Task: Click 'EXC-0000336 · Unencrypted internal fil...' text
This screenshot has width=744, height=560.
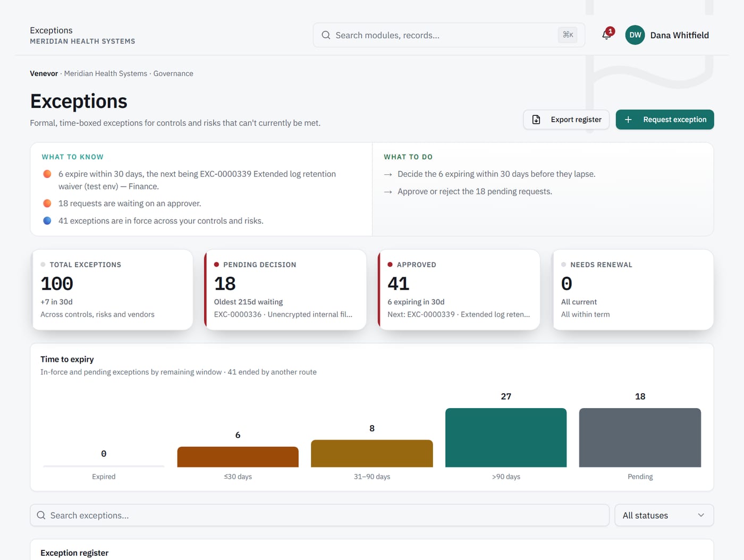Action: pyautogui.click(x=283, y=315)
